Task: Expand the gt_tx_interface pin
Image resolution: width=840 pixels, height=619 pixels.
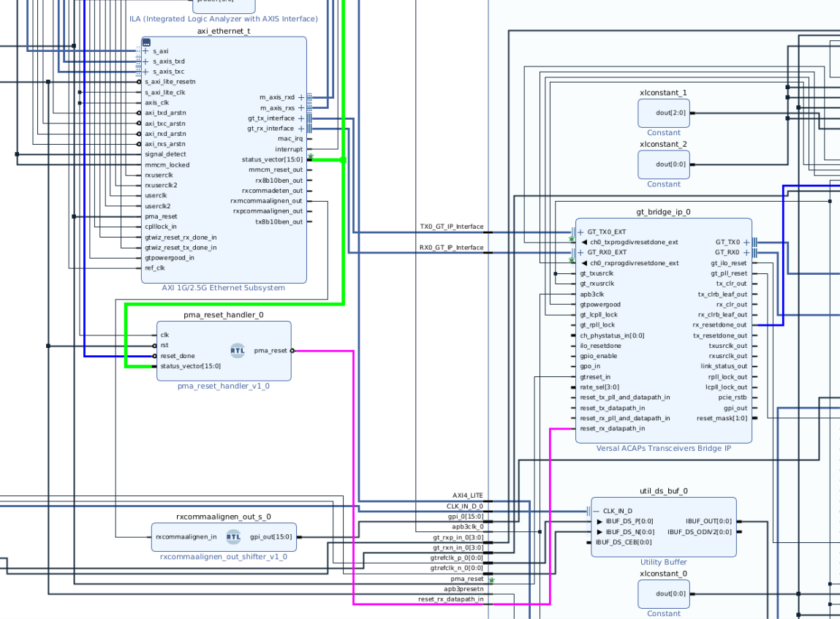Action: (x=300, y=118)
